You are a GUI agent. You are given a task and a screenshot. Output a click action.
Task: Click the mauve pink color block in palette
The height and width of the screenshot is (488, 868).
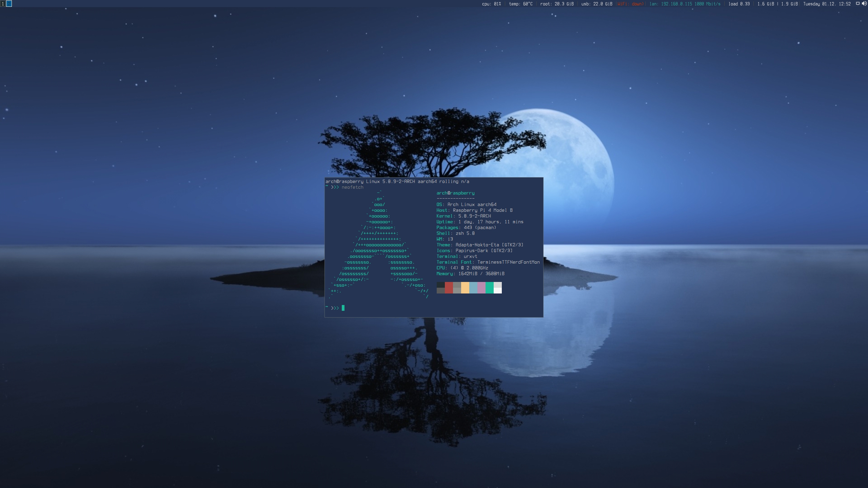481,288
